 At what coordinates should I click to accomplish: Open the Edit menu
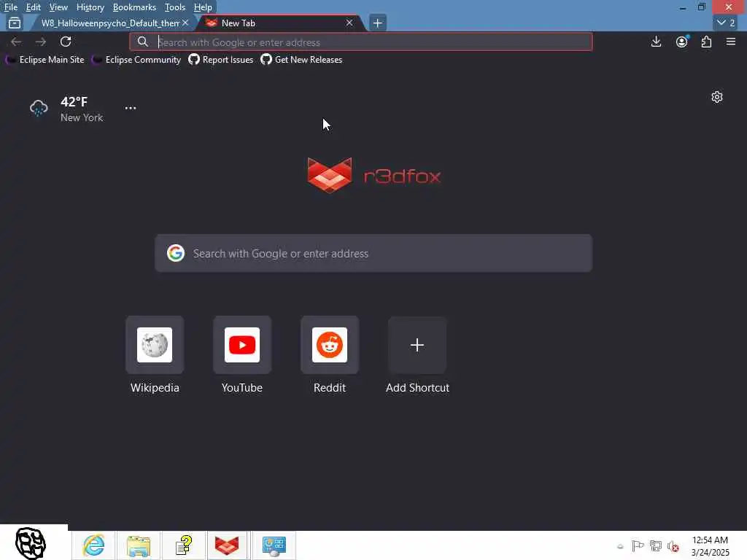(x=33, y=7)
